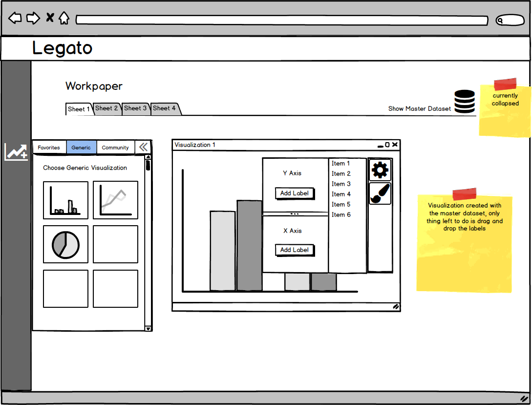
Task: Open the Favorites tab
Action: pyautogui.click(x=49, y=148)
